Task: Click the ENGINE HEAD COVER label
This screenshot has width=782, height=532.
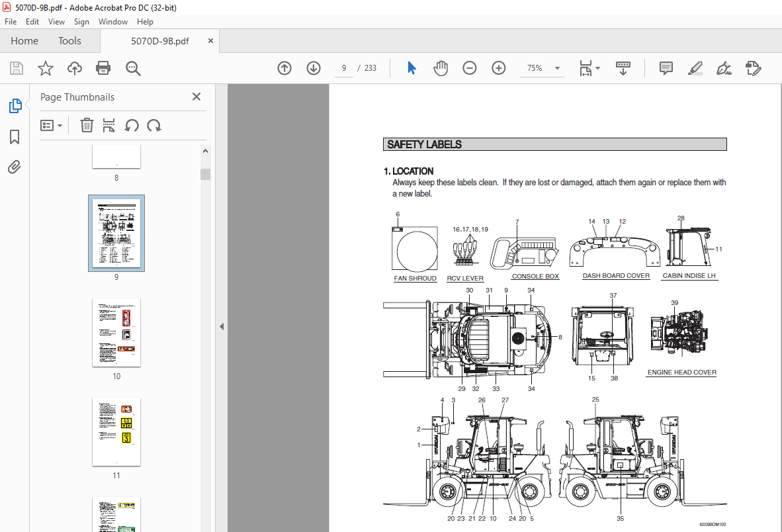Action: pyautogui.click(x=681, y=373)
